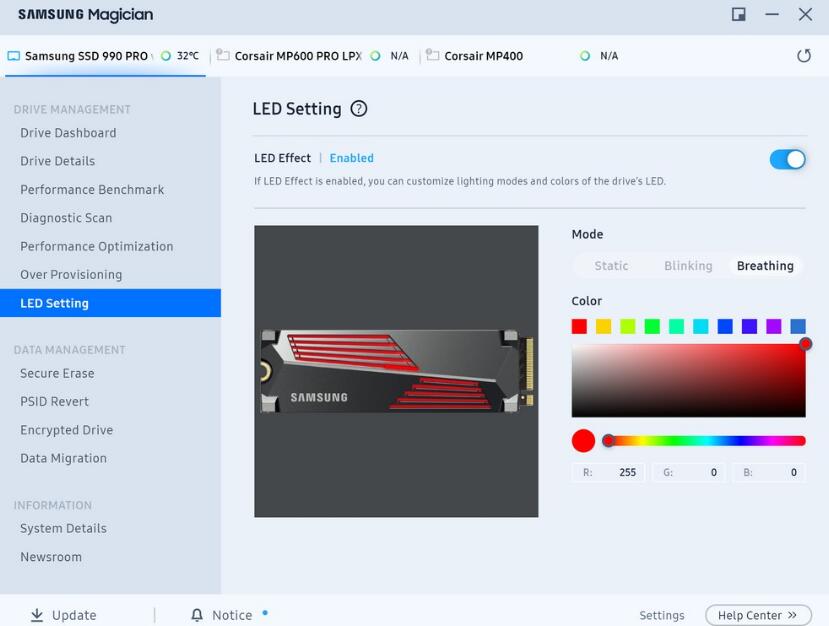Image resolution: width=829 pixels, height=626 pixels.
Task: Click the Samsung SSD 990 PRO drive icon
Action: [x=13, y=56]
